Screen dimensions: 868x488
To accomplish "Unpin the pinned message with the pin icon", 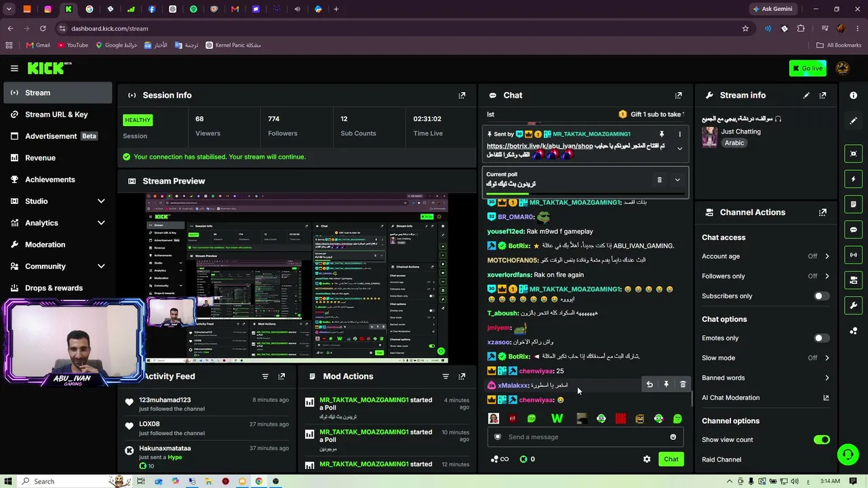I will pyautogui.click(x=662, y=134).
